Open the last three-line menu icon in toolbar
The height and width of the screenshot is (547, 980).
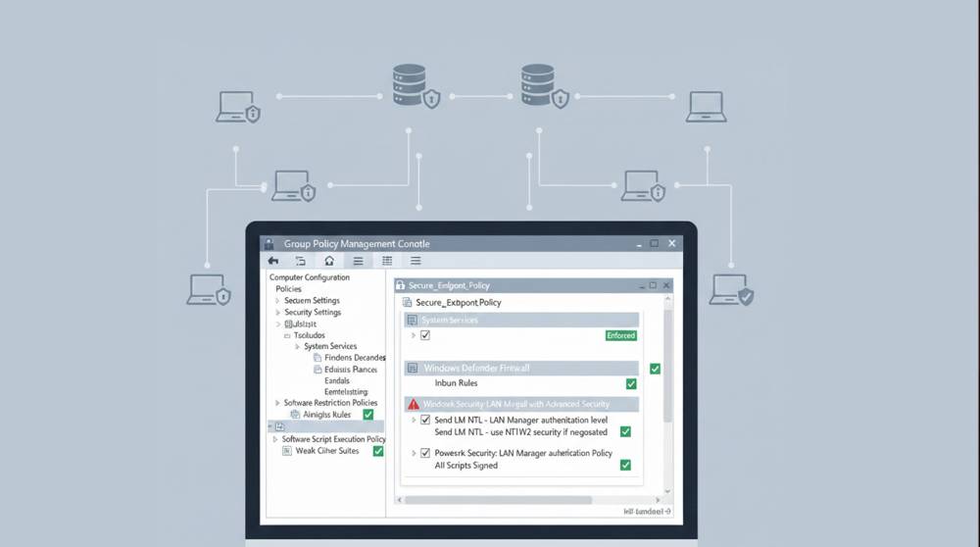(416, 261)
